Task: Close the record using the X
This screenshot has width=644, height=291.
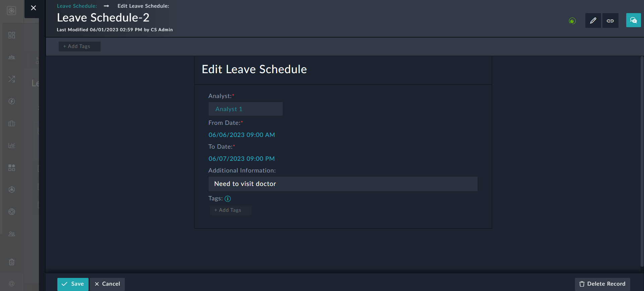Action: point(33,8)
